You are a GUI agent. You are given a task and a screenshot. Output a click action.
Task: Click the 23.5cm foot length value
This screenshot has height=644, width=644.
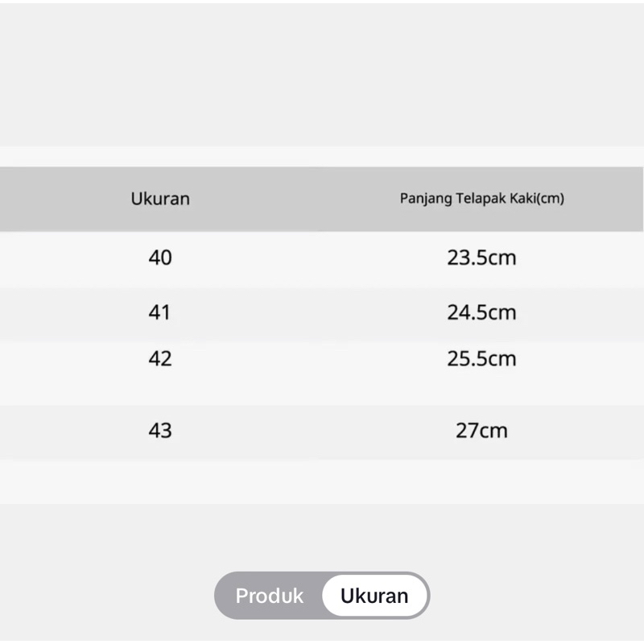pyautogui.click(x=481, y=258)
